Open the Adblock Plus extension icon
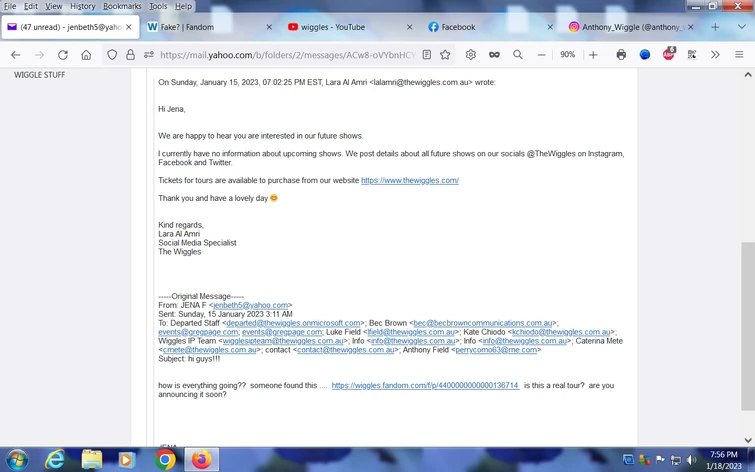The height and width of the screenshot is (472, 755). (668, 54)
